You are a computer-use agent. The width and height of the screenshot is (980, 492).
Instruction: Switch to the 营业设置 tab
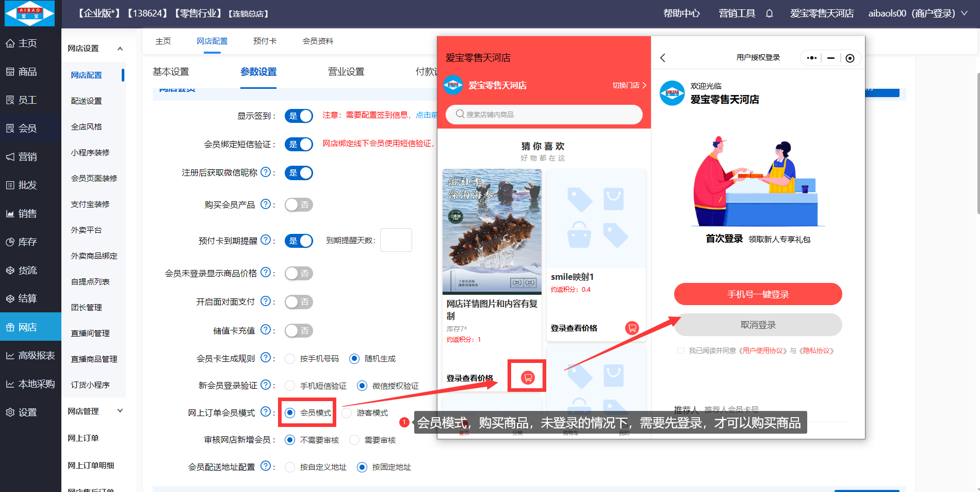(x=346, y=72)
